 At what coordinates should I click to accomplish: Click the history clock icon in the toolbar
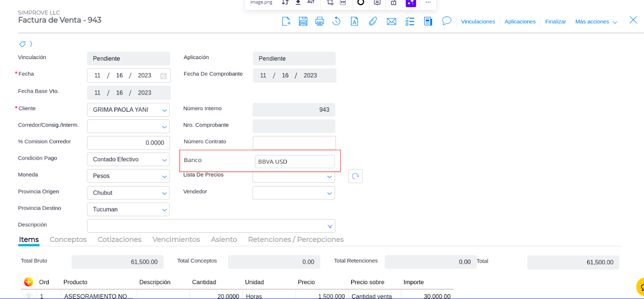coord(336,21)
